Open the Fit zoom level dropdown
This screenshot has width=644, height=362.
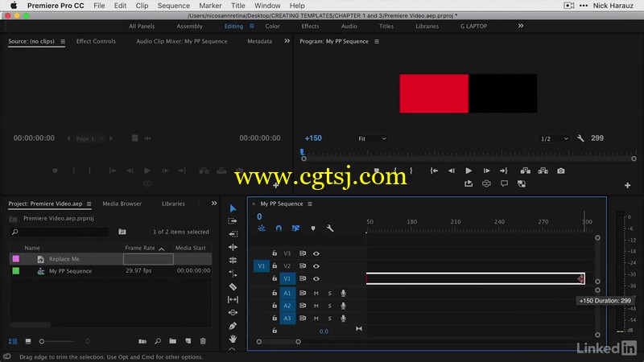372,138
